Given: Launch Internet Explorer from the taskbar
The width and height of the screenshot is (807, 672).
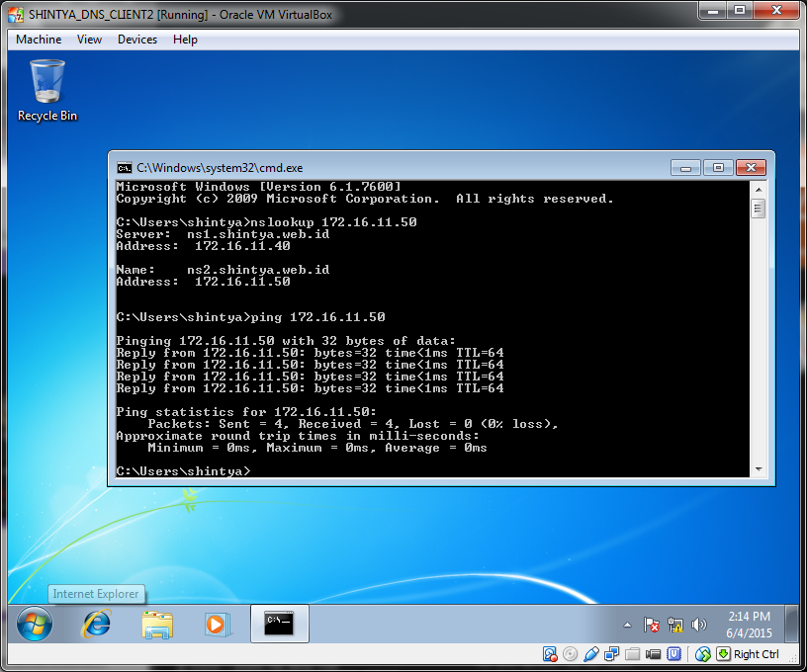Looking at the screenshot, I should [x=97, y=624].
